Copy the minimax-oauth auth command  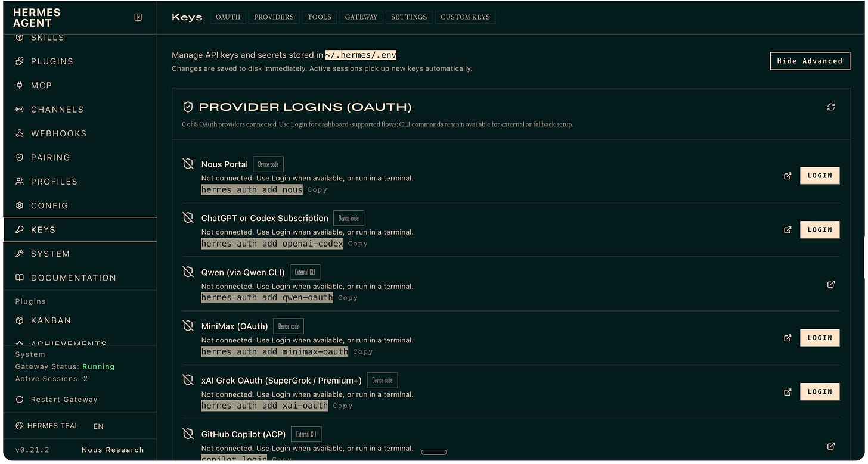[362, 352]
